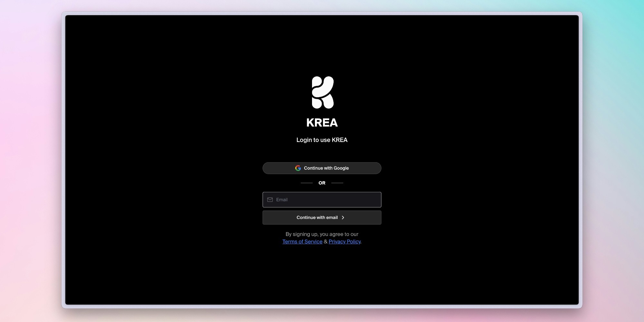Viewport: 644px width, 322px height.
Task: Click the envelope icon in Email field
Action: 270,200
